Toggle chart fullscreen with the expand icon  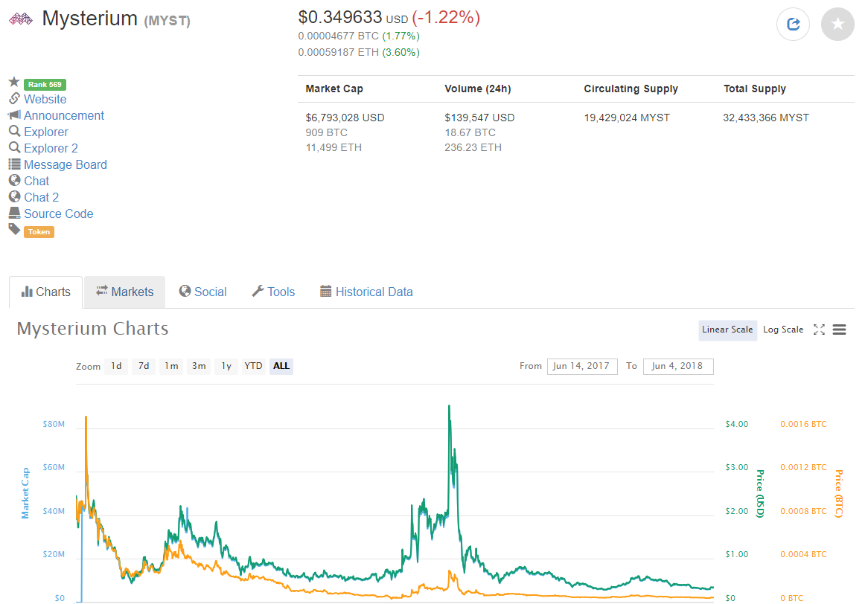819,330
